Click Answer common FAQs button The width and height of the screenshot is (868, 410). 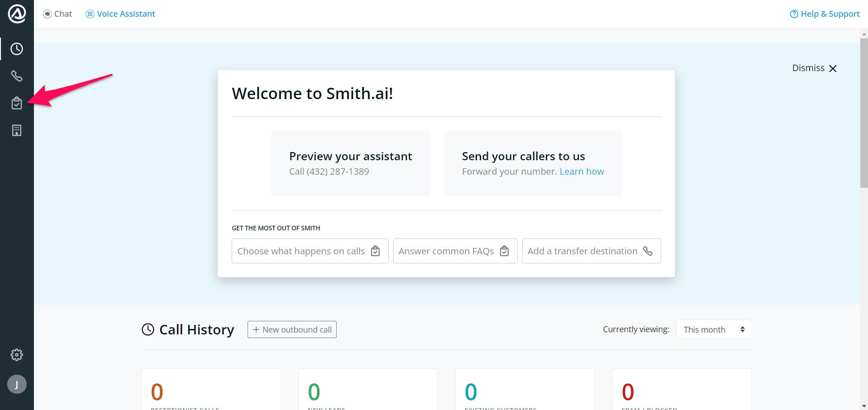pyautogui.click(x=455, y=251)
